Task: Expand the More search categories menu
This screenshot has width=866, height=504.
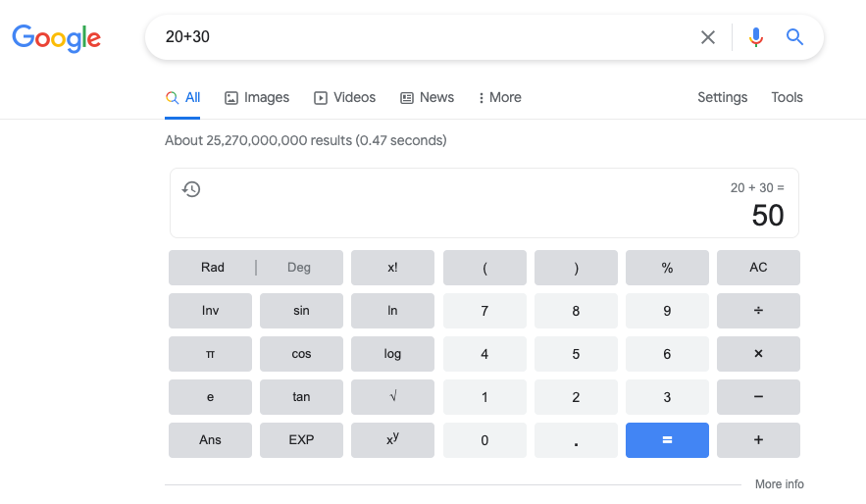Action: pos(500,97)
